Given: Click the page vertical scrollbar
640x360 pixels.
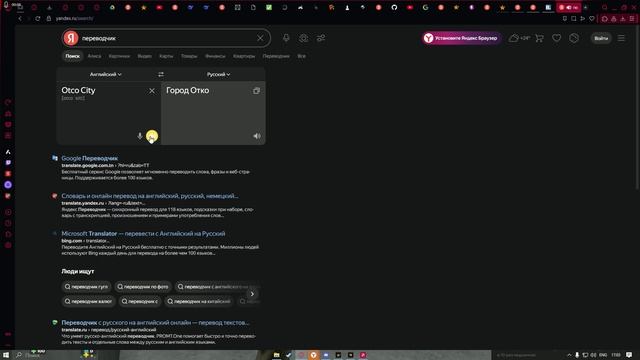Looking at the screenshot, I should [x=637, y=106].
